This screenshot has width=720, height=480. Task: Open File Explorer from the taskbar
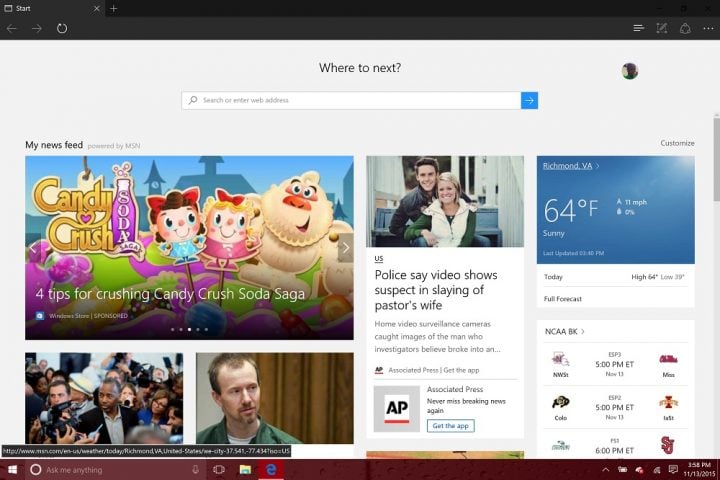(x=245, y=469)
